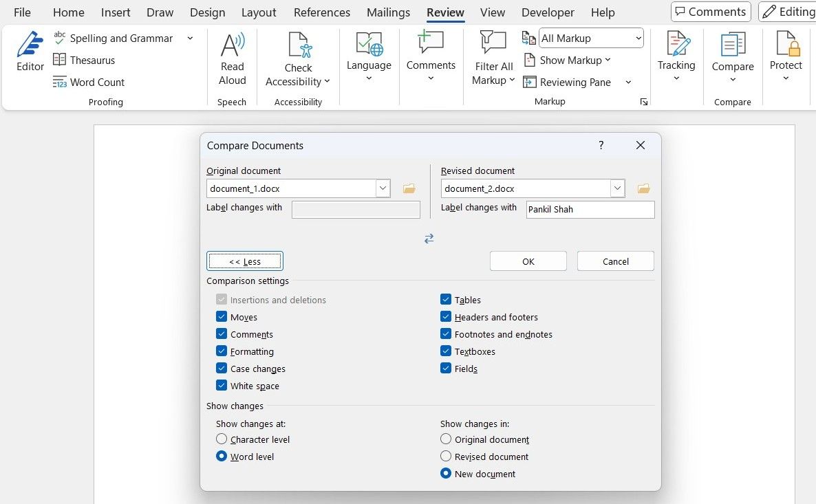Viewport: 816px width, 504px height.
Task: Uncheck the Comments comparison checkbox
Action: click(x=221, y=333)
